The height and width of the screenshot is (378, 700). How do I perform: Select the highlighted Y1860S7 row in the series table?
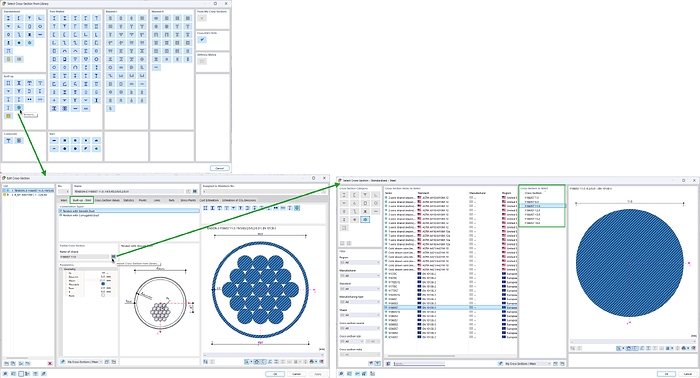coord(450,307)
